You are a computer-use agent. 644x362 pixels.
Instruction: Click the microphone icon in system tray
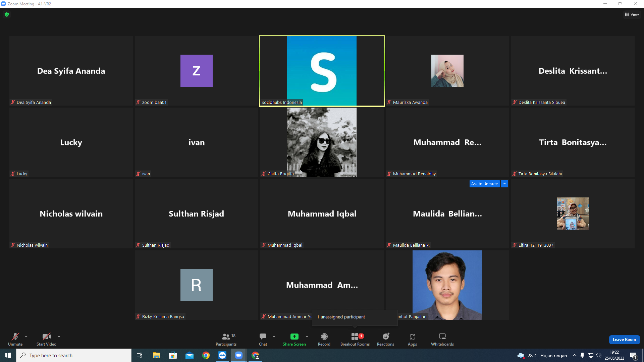pos(583,355)
